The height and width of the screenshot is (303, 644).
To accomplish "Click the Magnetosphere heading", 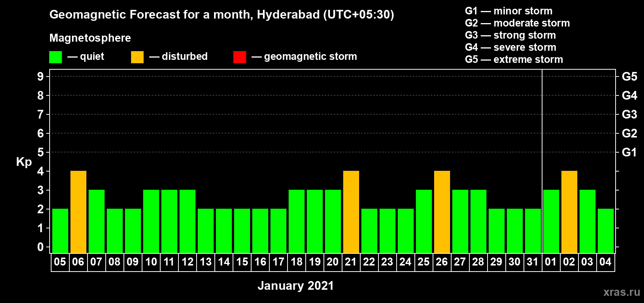I will click(x=90, y=38).
